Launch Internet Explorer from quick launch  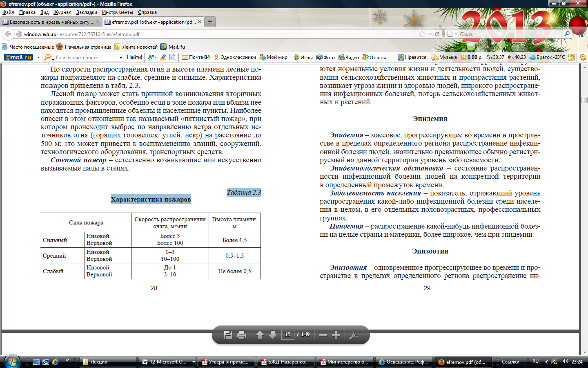pos(55,362)
